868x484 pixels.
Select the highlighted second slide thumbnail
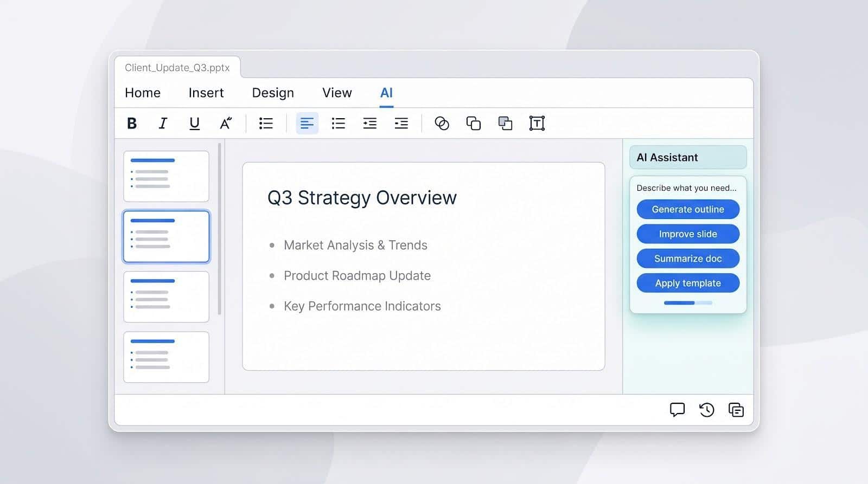166,236
